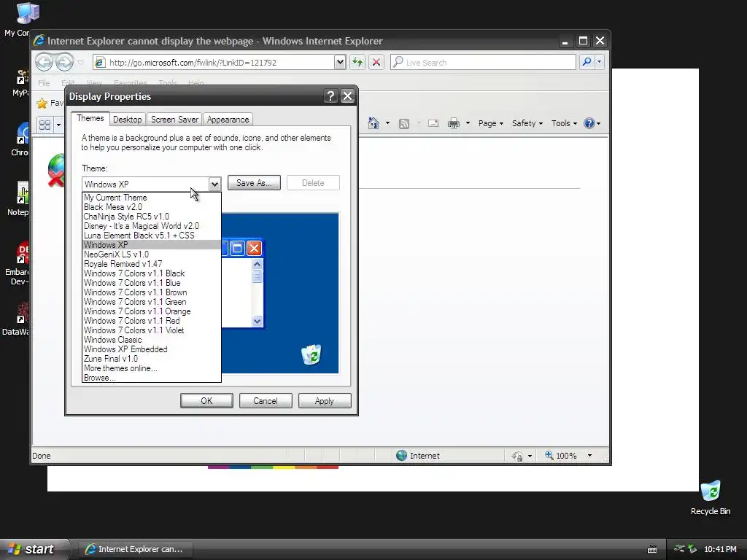Click the preview window scroll down arrow
Image resolution: width=747 pixels, height=560 pixels.
coord(257,321)
